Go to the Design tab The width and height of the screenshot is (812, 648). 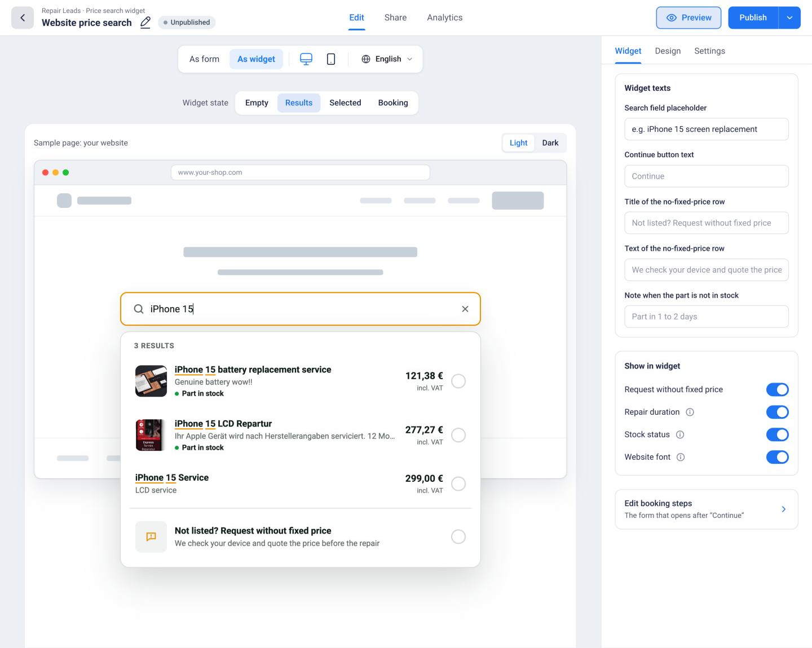[x=668, y=51]
